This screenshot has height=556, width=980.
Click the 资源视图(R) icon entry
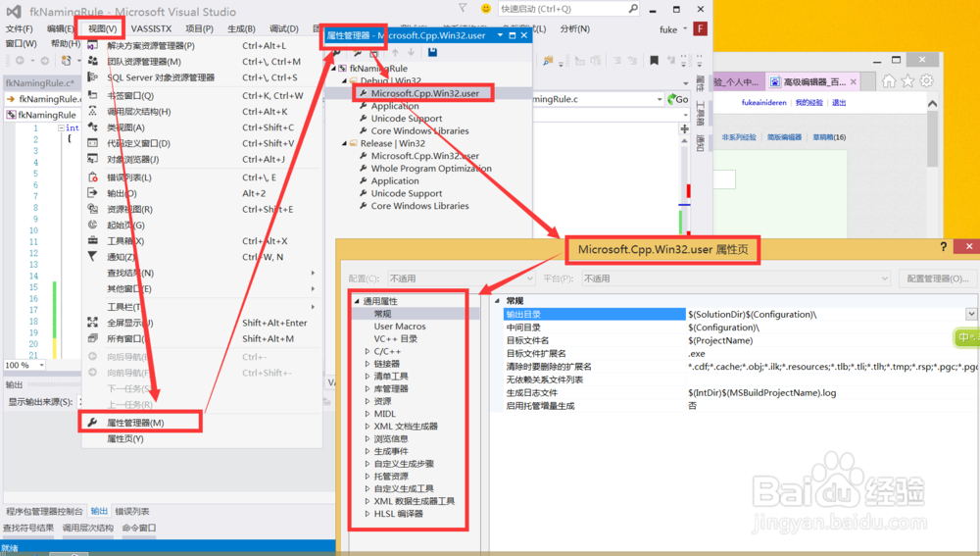pyautogui.click(x=92, y=209)
